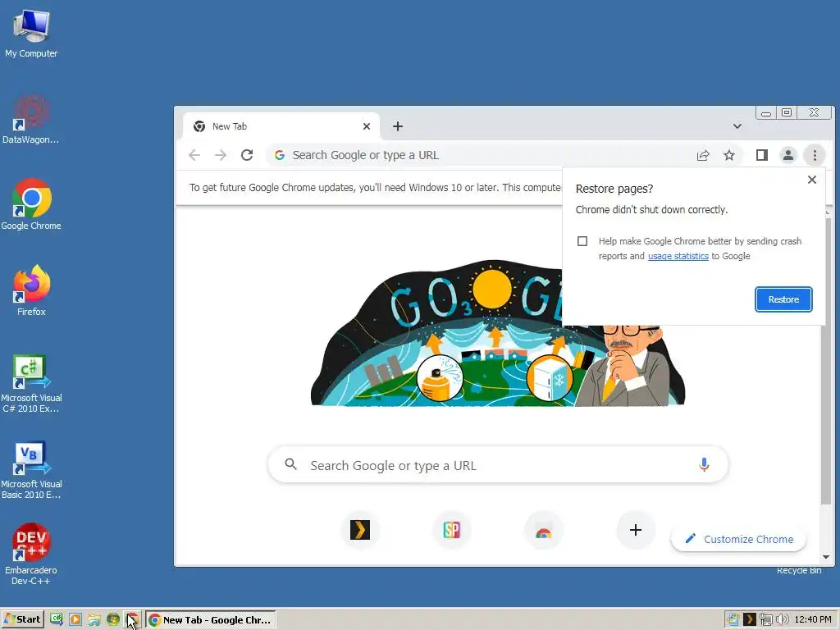Bookmark this tab with the star icon
Viewport: 840px width, 630px height.
[x=729, y=155]
